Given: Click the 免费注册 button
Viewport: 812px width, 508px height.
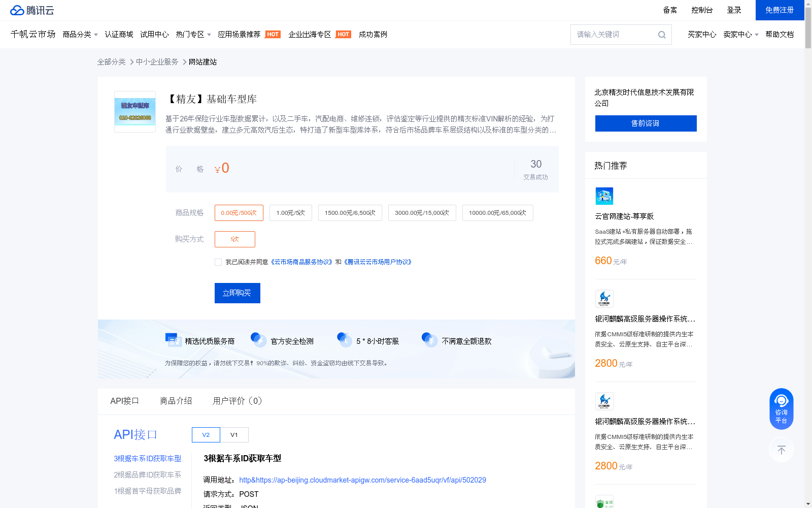Looking at the screenshot, I should click(x=780, y=10).
